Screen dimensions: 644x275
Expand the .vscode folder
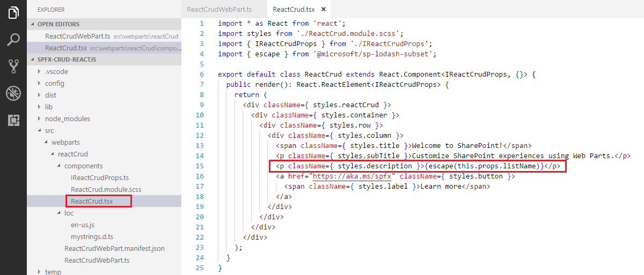[56, 71]
